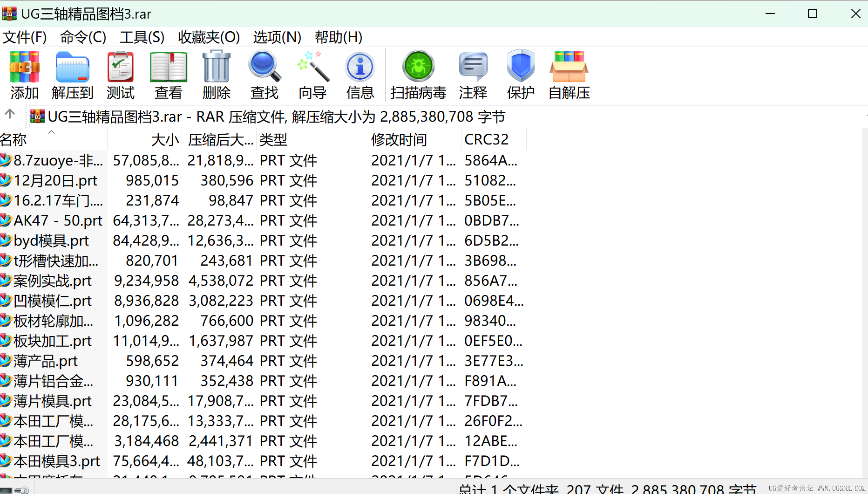868x494 pixels.
Task: Open the Comment (注释) tool
Action: (x=473, y=75)
